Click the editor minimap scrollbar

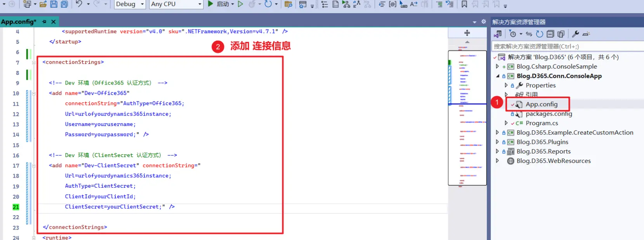(467, 117)
